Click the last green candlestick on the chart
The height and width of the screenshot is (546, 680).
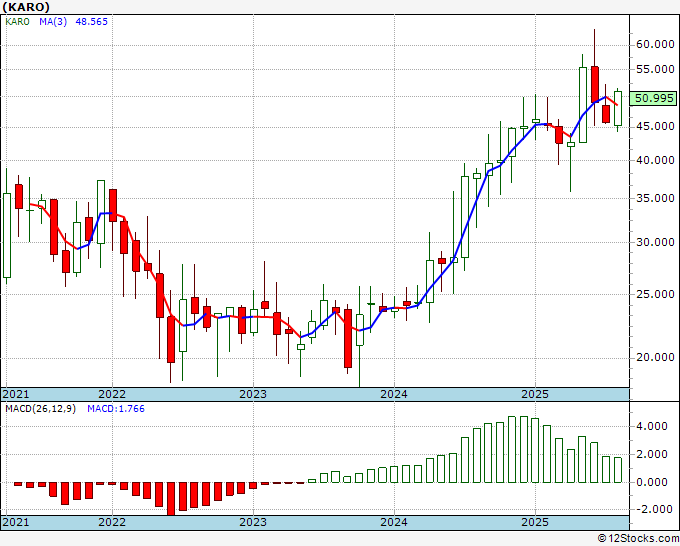(618, 108)
